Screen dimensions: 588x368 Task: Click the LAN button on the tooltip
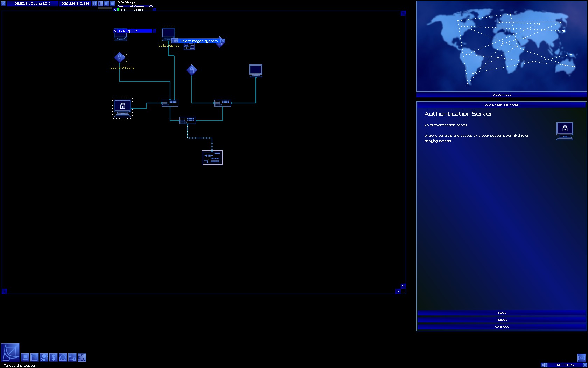pyautogui.click(x=175, y=41)
